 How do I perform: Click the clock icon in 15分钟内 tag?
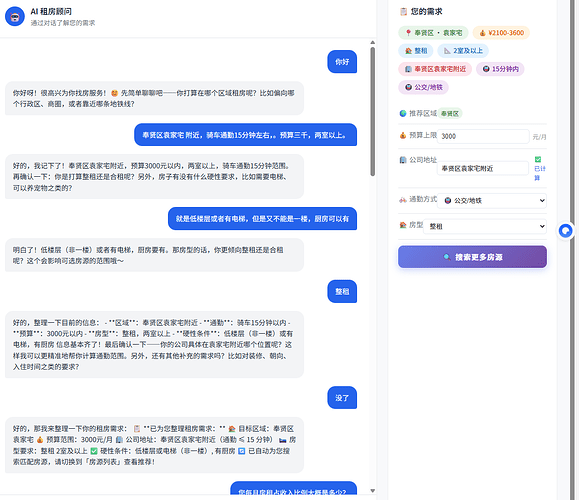pos(486,69)
